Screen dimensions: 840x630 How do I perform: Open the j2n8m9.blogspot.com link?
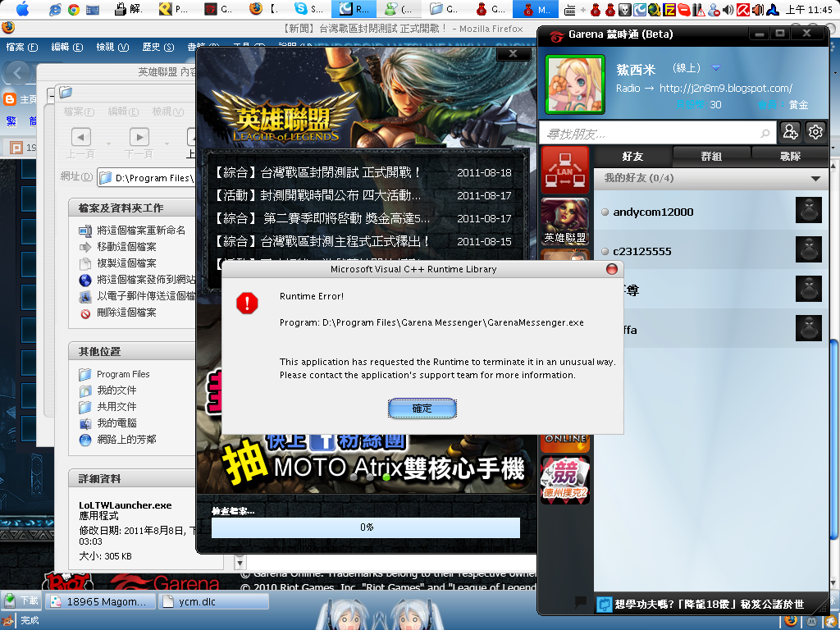click(x=725, y=88)
